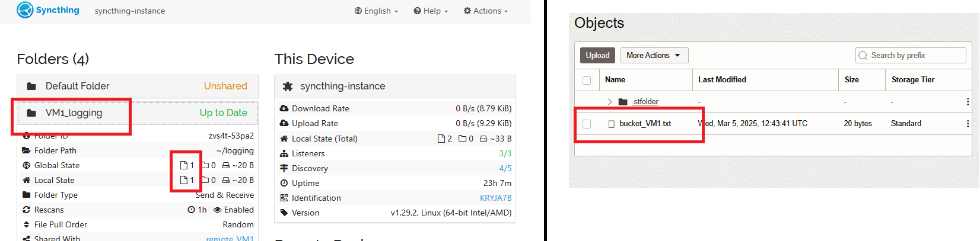Click the Download Rate value
Viewport: 980px width, 241px height.
(483, 108)
